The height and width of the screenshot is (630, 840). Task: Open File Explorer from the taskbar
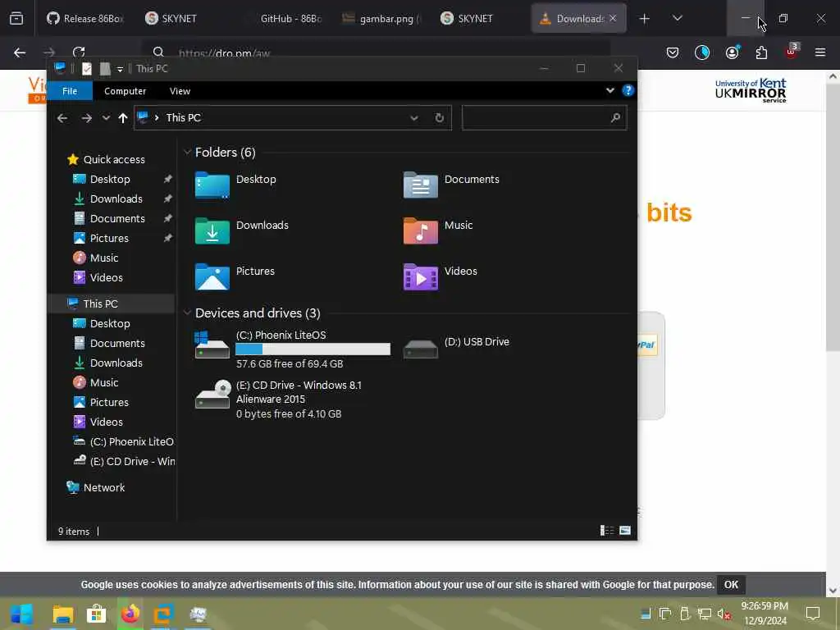coord(62,614)
